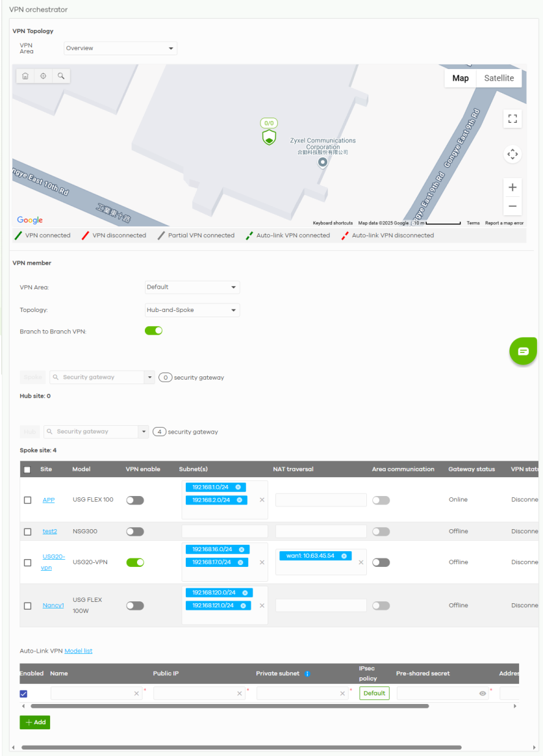
Task: Click the Auto-Link VPN Name input field
Action: [x=92, y=694]
